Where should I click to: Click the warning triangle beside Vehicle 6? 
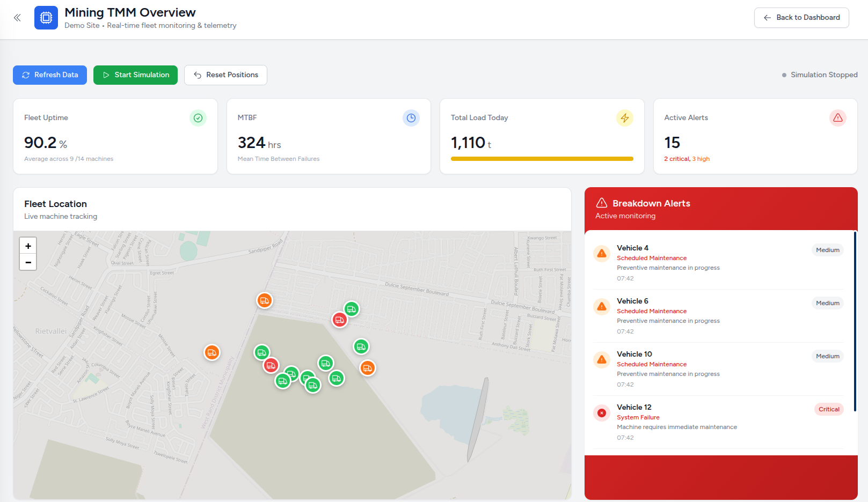(601, 306)
